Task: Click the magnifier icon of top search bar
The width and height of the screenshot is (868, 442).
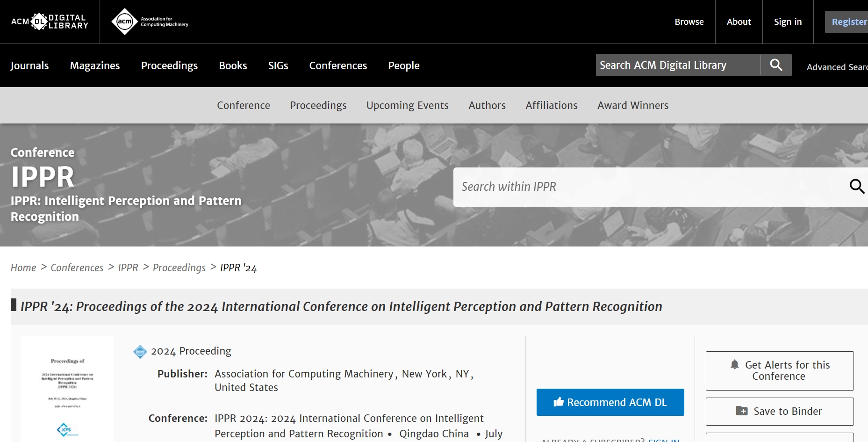Action: pos(776,65)
